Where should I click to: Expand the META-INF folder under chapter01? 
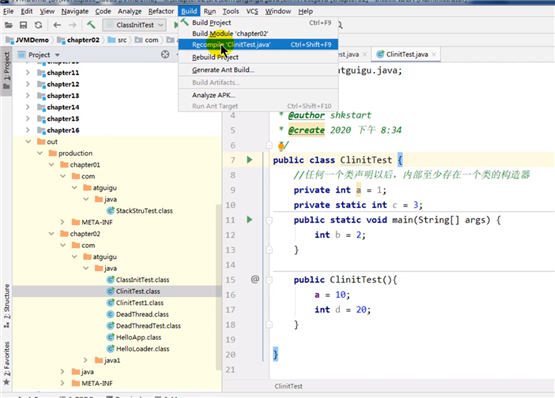[x=62, y=222]
